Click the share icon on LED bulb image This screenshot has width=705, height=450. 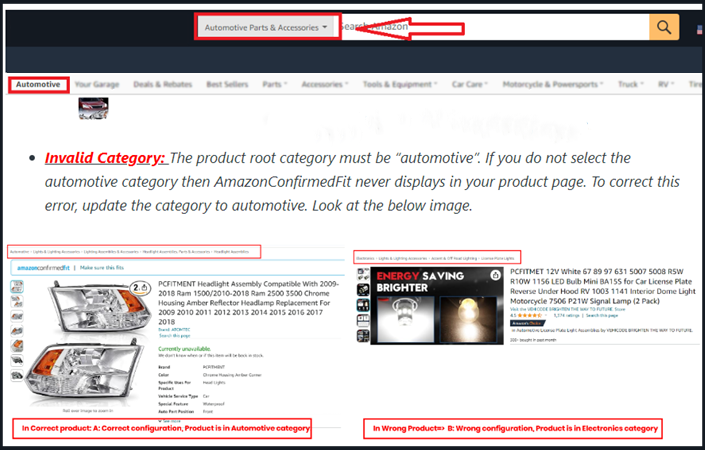click(493, 274)
